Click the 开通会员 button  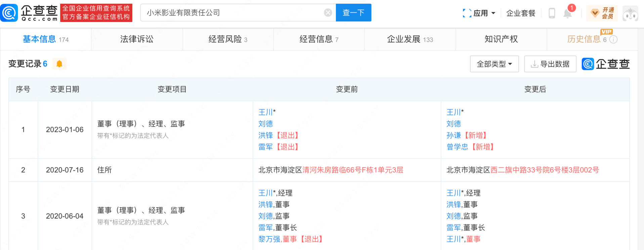click(602, 13)
